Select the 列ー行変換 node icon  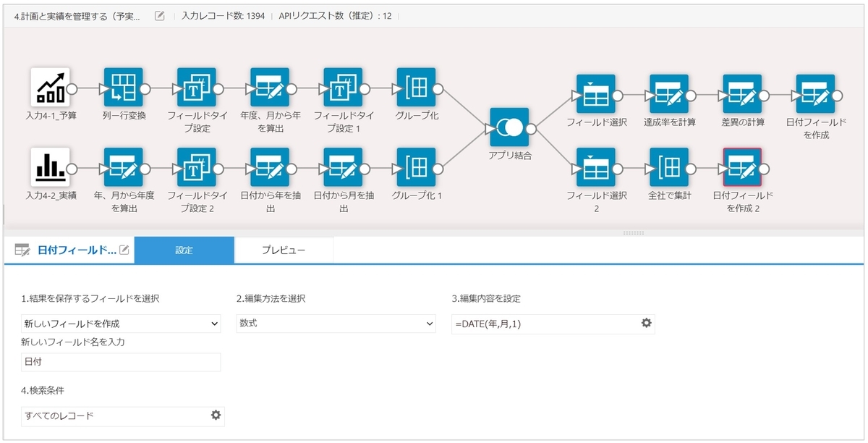[123, 87]
